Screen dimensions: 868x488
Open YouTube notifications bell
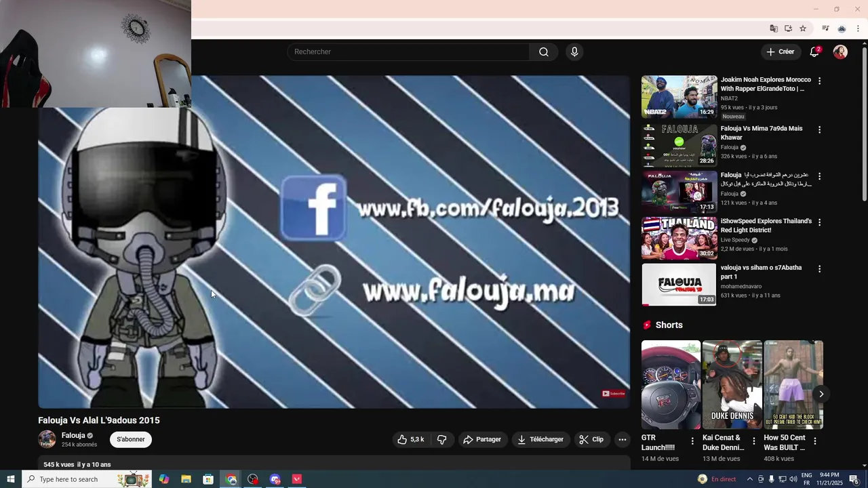pos(815,52)
